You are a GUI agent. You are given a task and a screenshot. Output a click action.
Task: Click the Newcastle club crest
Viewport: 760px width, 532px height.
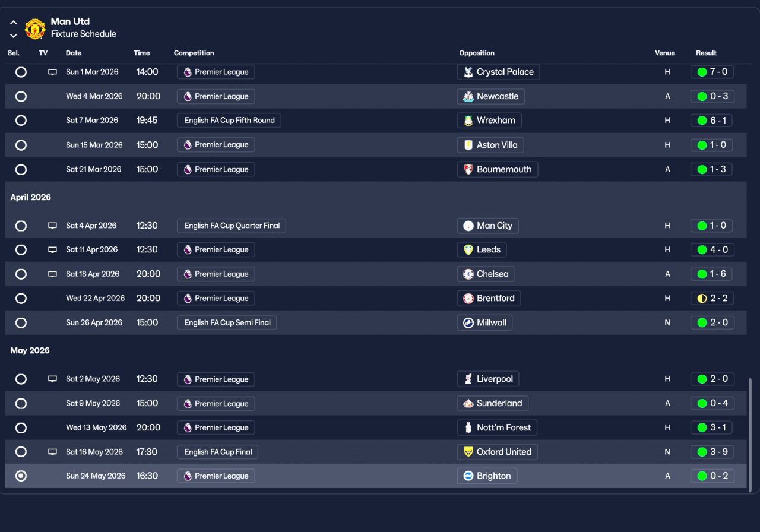pyautogui.click(x=468, y=96)
